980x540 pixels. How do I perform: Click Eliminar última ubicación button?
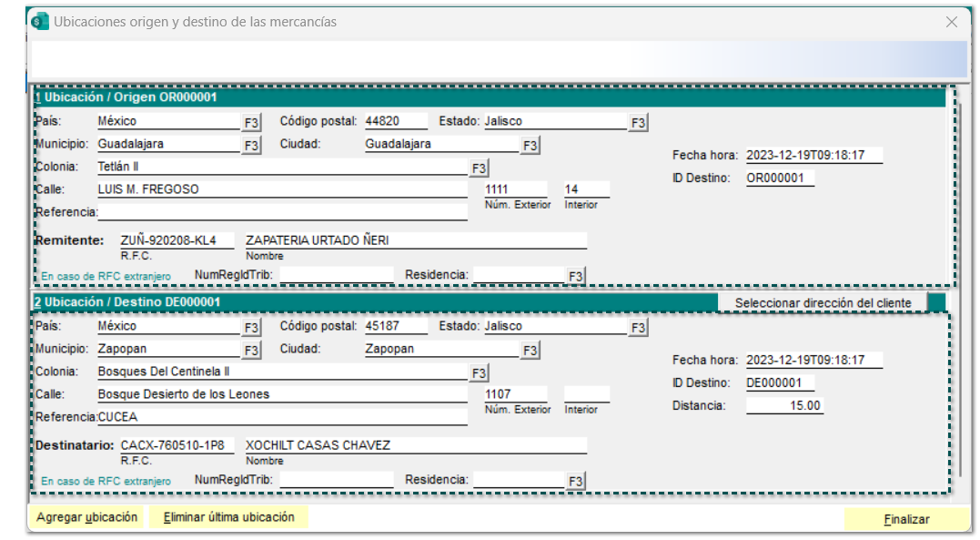[229, 517]
